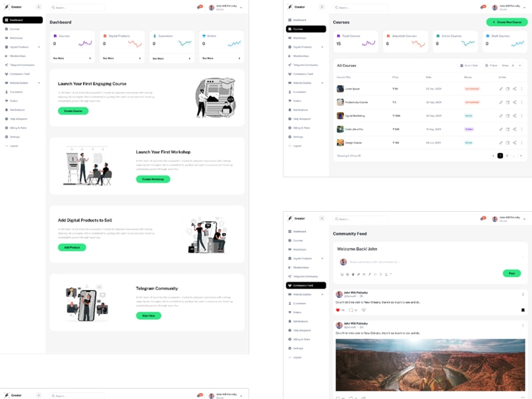
Task: Click the Creator logo in Dashboard screen
Action: pyautogui.click(x=13, y=7)
